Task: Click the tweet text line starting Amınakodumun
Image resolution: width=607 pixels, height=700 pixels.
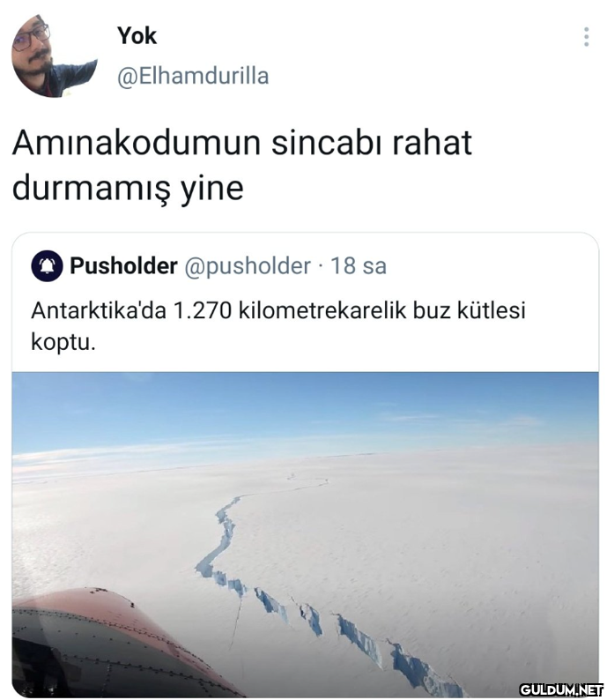Action: 242,143
